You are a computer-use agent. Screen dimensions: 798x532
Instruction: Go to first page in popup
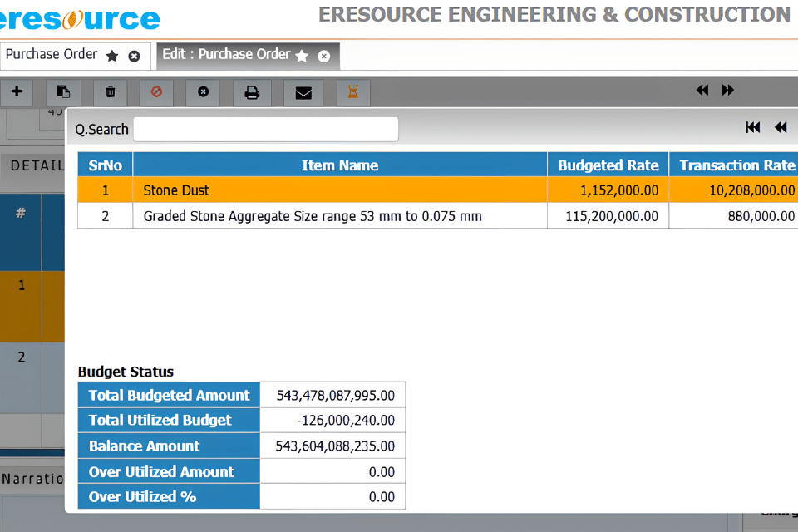point(753,127)
